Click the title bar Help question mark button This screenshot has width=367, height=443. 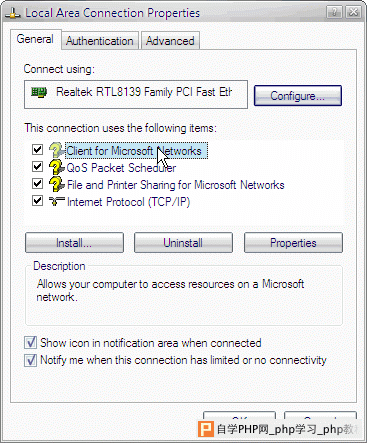click(334, 13)
